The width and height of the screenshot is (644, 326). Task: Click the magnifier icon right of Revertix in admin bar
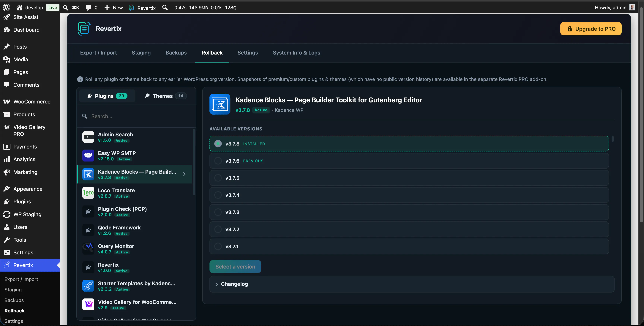(165, 7)
